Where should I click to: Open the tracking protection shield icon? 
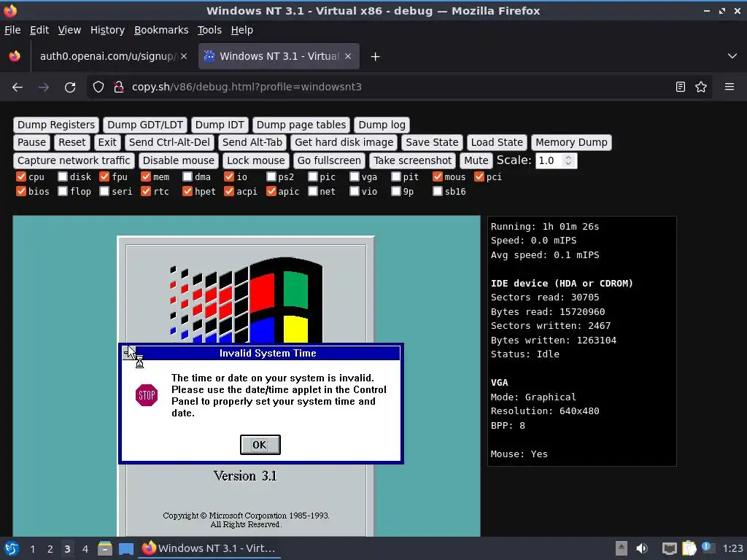[x=98, y=87]
